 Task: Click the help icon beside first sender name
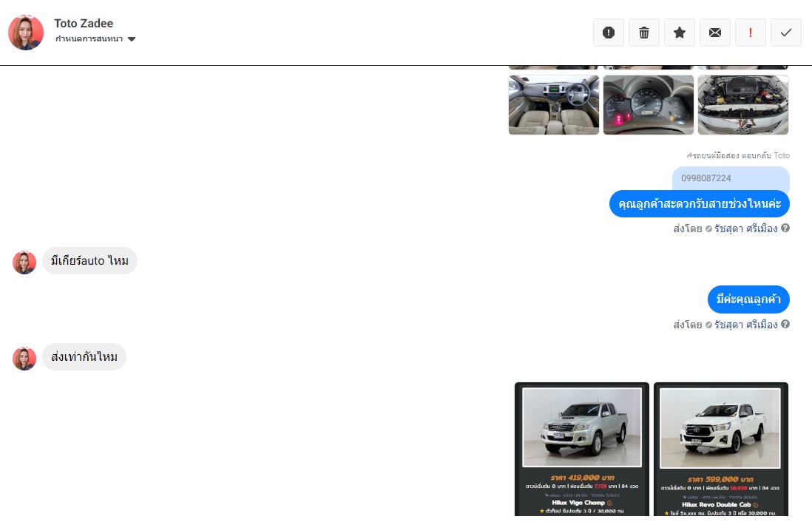tap(785, 228)
